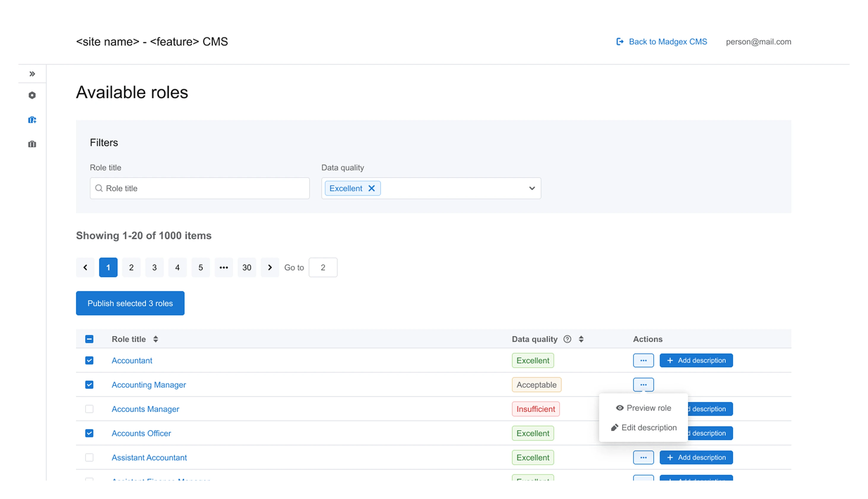Viewport: 868px width, 499px height.
Task: Click the search magnifier in Role title field
Action: [x=99, y=188]
